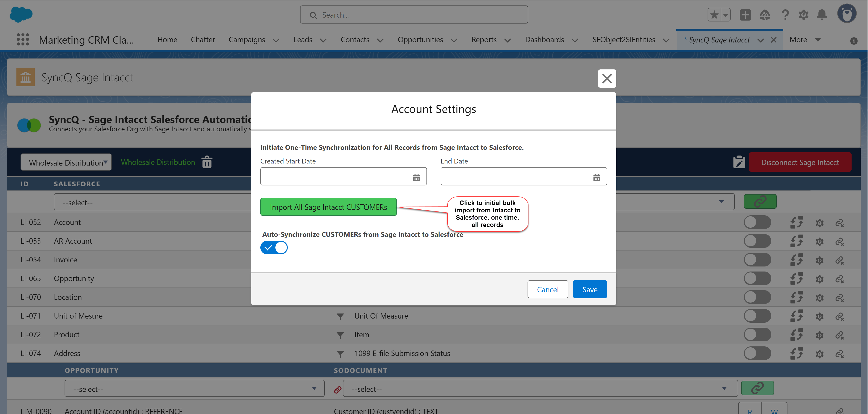Enable the Location row toggle
The width and height of the screenshot is (868, 414).
[x=757, y=297]
